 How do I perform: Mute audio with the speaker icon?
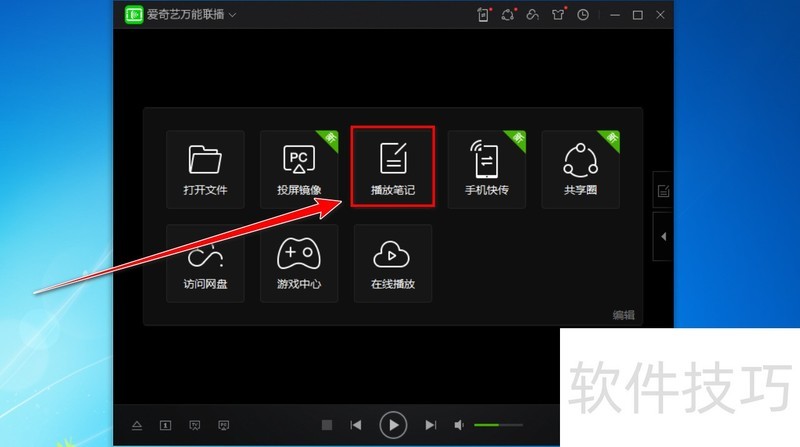coord(459,425)
